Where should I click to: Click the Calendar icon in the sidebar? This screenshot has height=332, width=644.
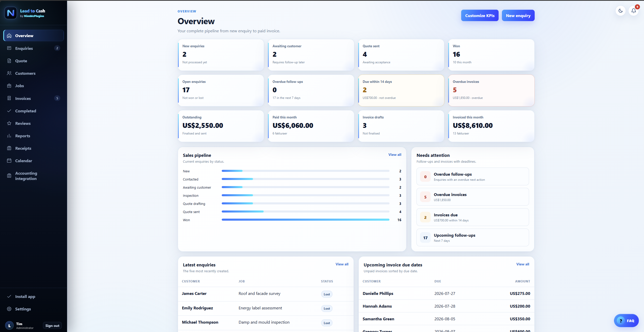click(9, 161)
